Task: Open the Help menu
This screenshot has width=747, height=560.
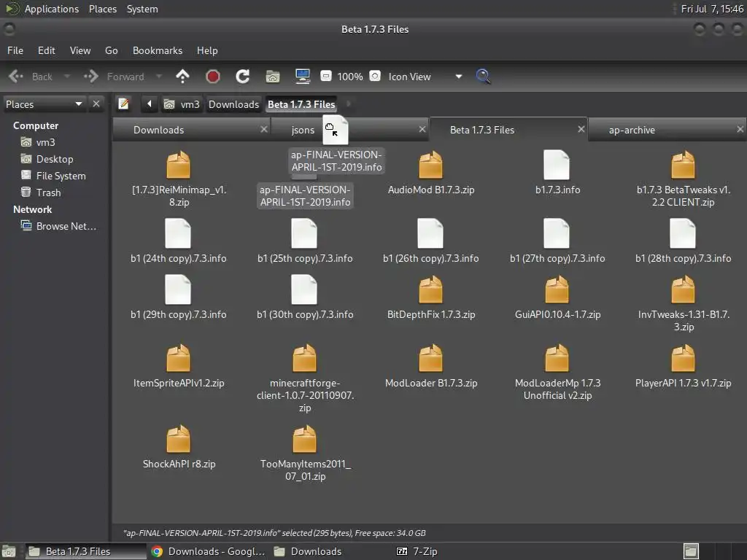Action: pyautogui.click(x=207, y=50)
